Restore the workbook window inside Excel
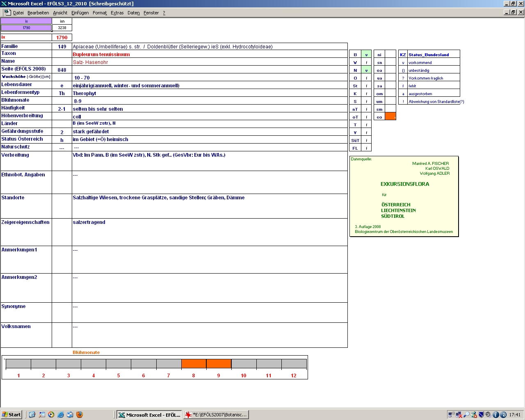525x420 pixels. (514, 12)
